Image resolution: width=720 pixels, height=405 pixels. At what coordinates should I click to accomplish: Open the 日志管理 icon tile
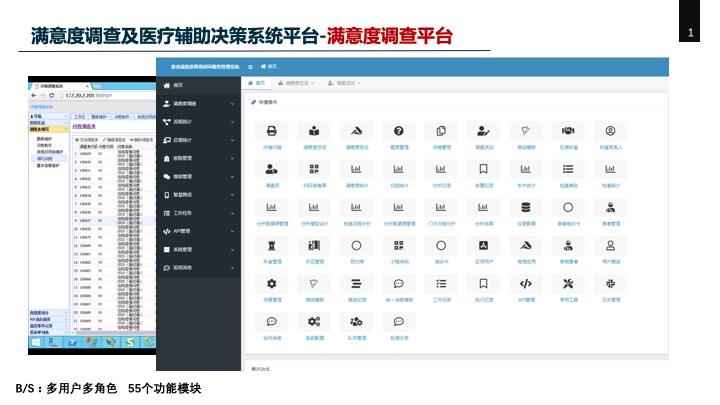point(610,284)
